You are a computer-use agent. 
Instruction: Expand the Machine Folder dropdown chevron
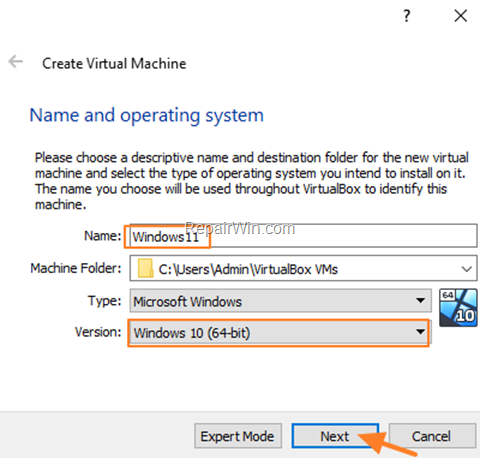click(466, 269)
